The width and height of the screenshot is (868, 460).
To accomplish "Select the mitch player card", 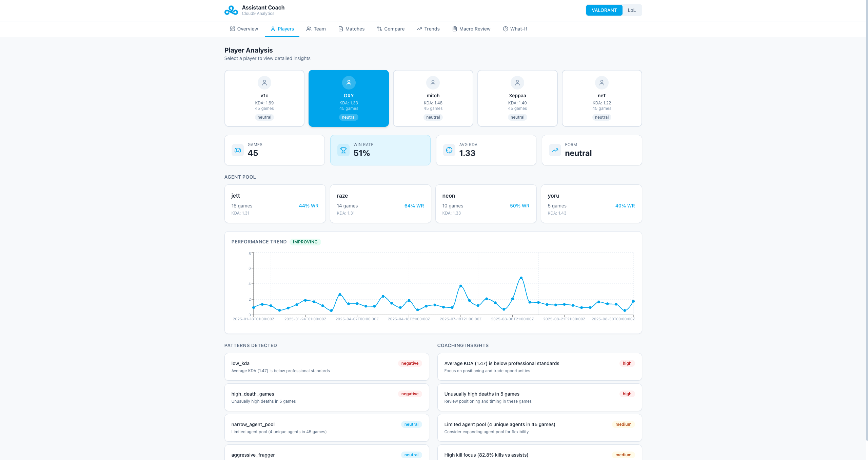I will point(433,98).
